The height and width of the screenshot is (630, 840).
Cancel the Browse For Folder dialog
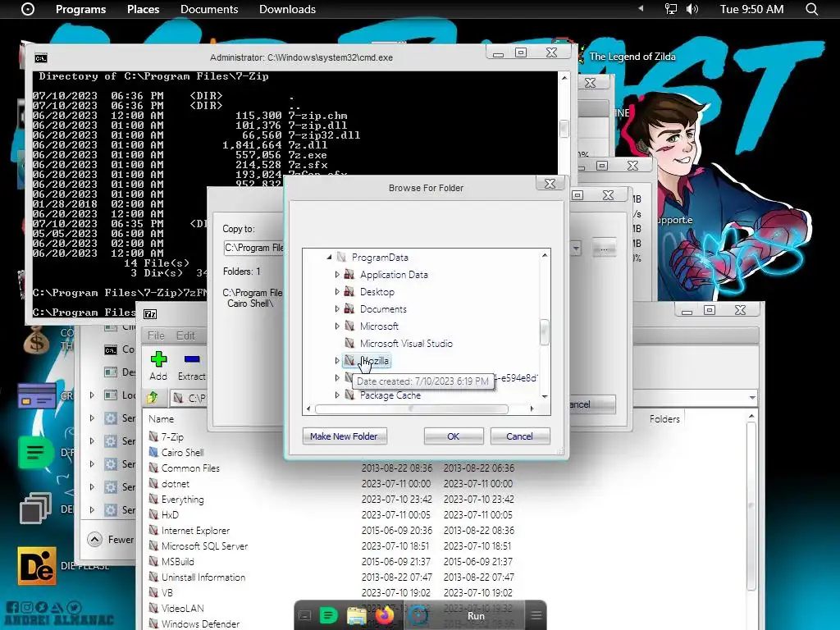[x=519, y=436]
